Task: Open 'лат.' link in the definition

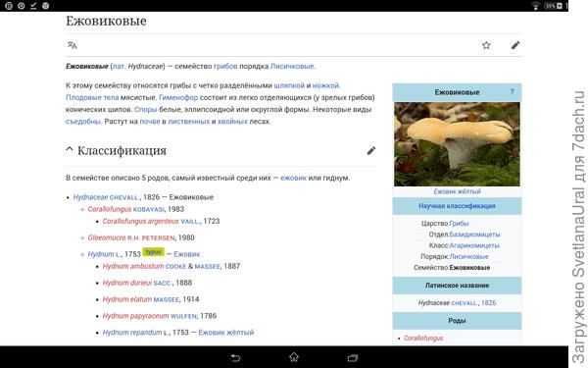Action: point(119,66)
